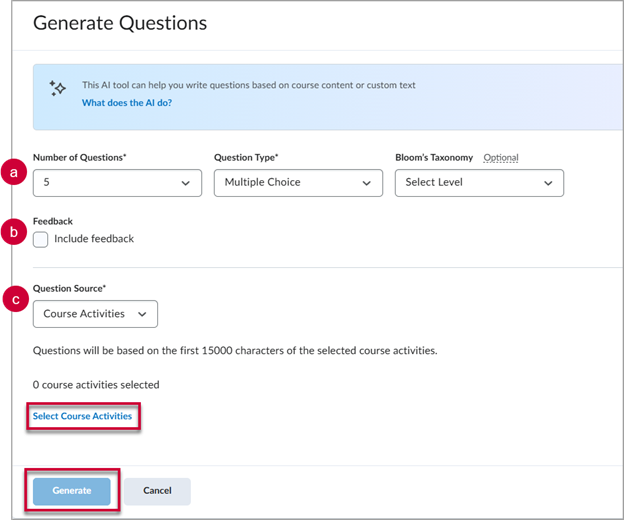Expand the Bloom's Taxonomy Select Level dropdown
This screenshot has width=624, height=520.
[x=479, y=183]
